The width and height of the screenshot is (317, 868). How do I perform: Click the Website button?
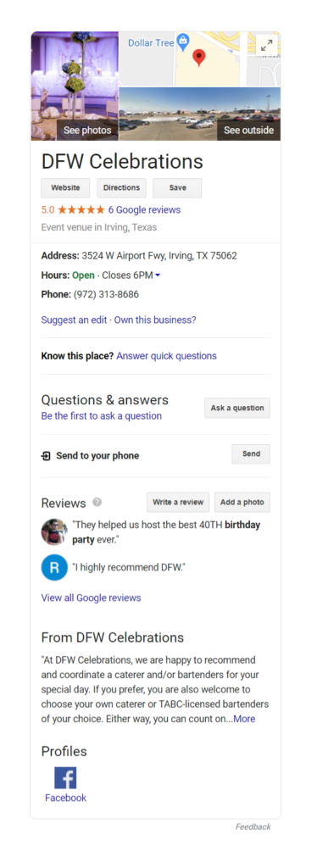(65, 187)
